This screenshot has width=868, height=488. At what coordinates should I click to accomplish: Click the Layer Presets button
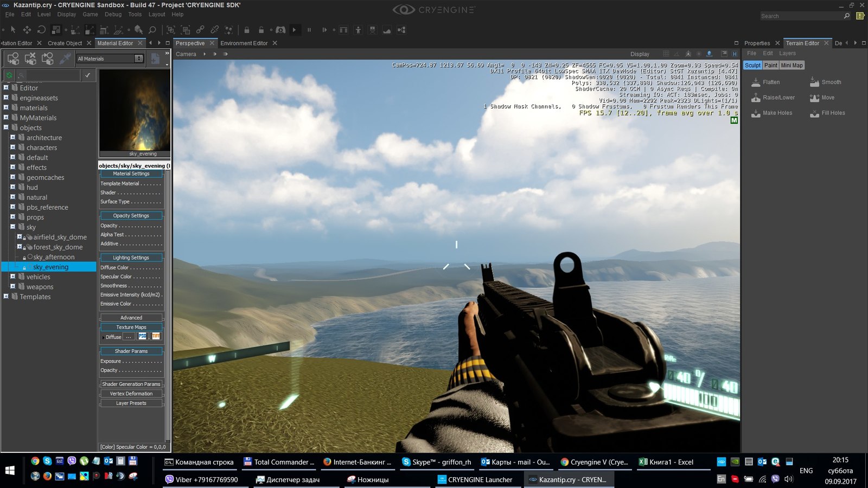coord(131,403)
